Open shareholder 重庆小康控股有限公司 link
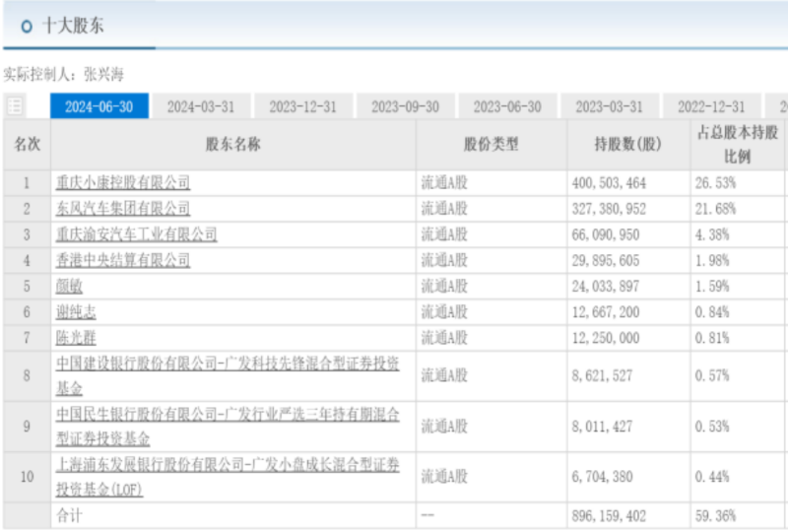This screenshot has width=788, height=532. [123, 182]
